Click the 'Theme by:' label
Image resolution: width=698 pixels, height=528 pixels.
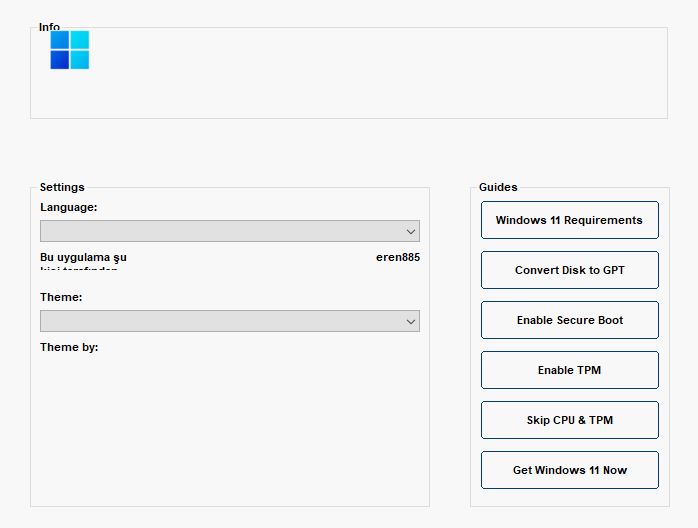[69, 347]
